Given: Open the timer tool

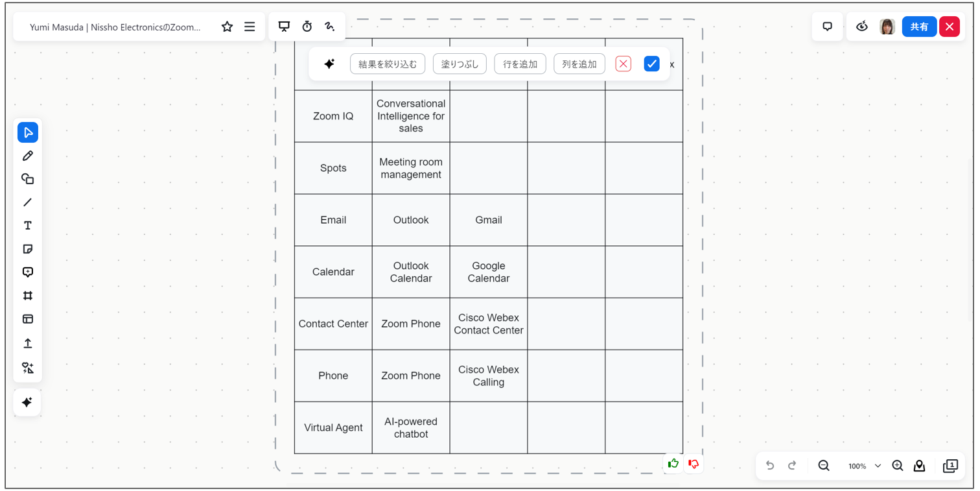Looking at the screenshot, I should coord(307,27).
